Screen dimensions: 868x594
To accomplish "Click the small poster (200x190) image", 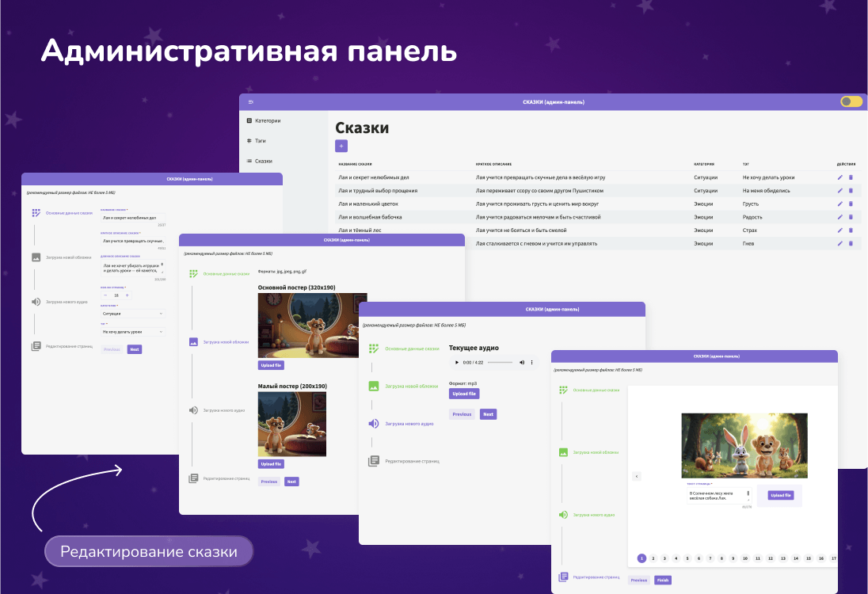I will 291,424.
